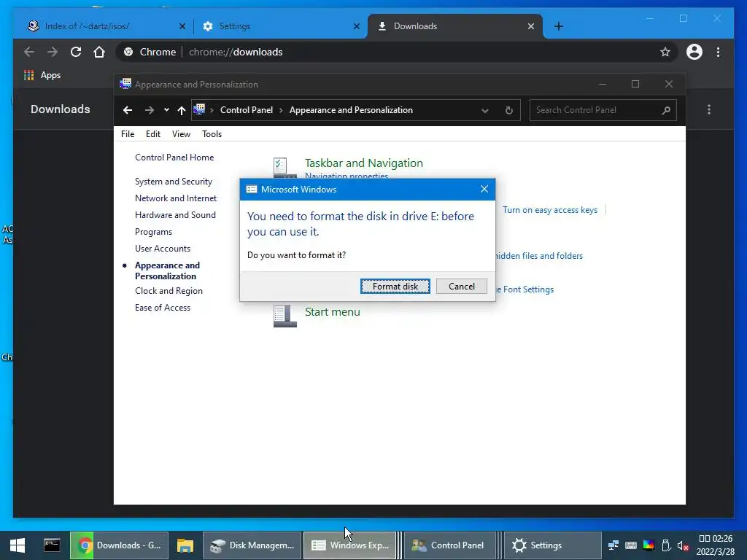Go forward in Chrome

coord(53,52)
